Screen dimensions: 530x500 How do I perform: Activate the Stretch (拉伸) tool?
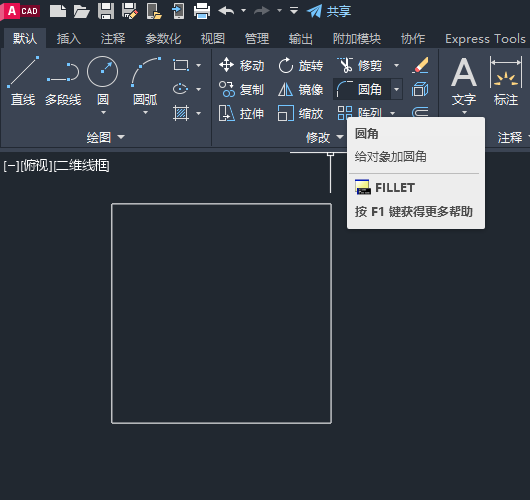coord(241,114)
